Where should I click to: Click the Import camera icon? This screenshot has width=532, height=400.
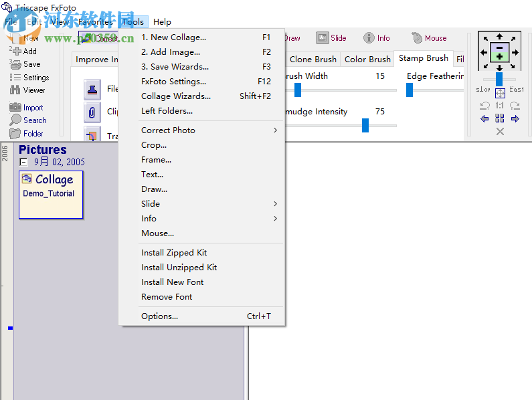coord(15,107)
